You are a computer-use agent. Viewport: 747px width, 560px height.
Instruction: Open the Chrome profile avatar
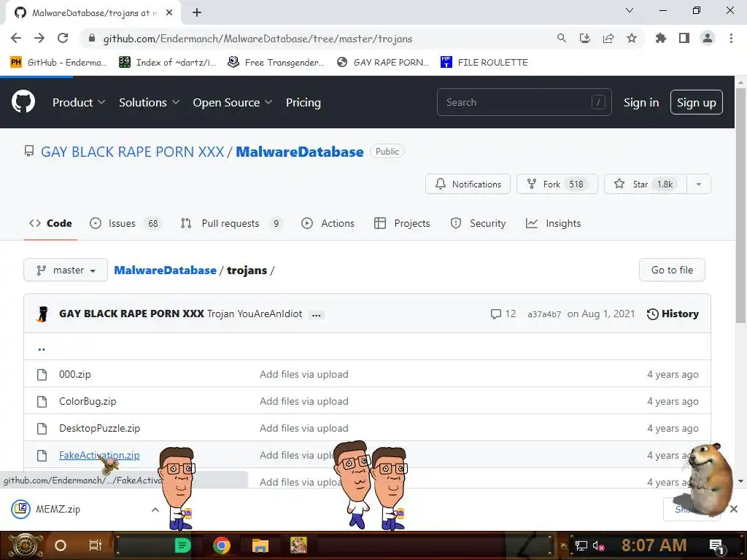click(708, 38)
